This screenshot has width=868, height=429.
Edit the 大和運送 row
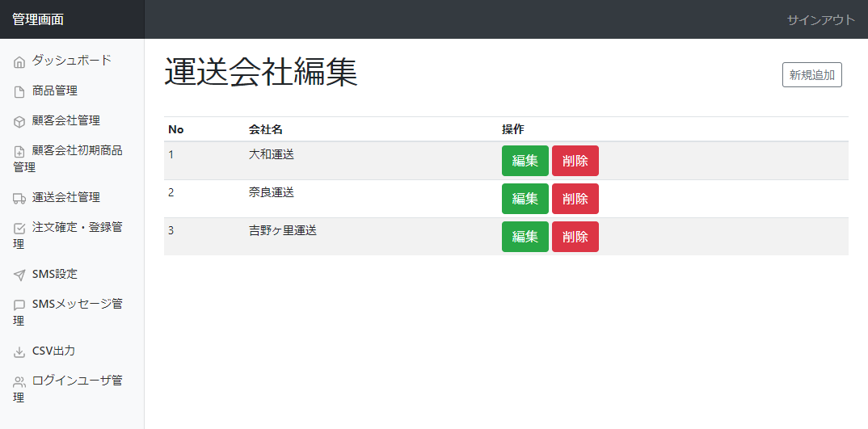[525, 161]
